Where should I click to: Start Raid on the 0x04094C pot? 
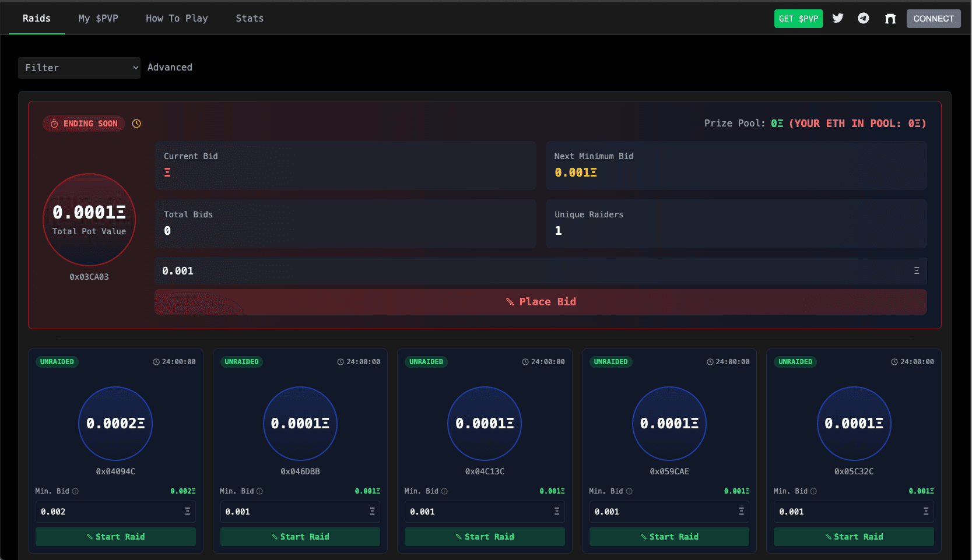coord(115,537)
